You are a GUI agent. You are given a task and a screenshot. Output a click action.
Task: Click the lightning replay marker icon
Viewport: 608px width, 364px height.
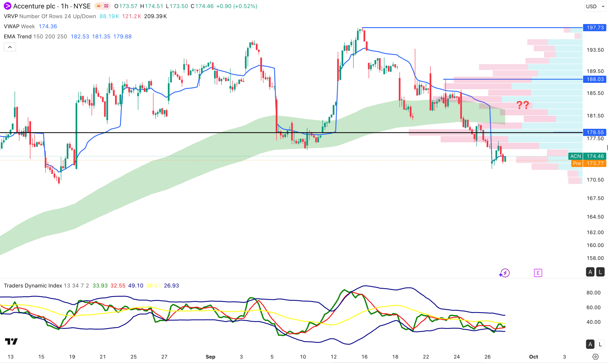[504, 273]
